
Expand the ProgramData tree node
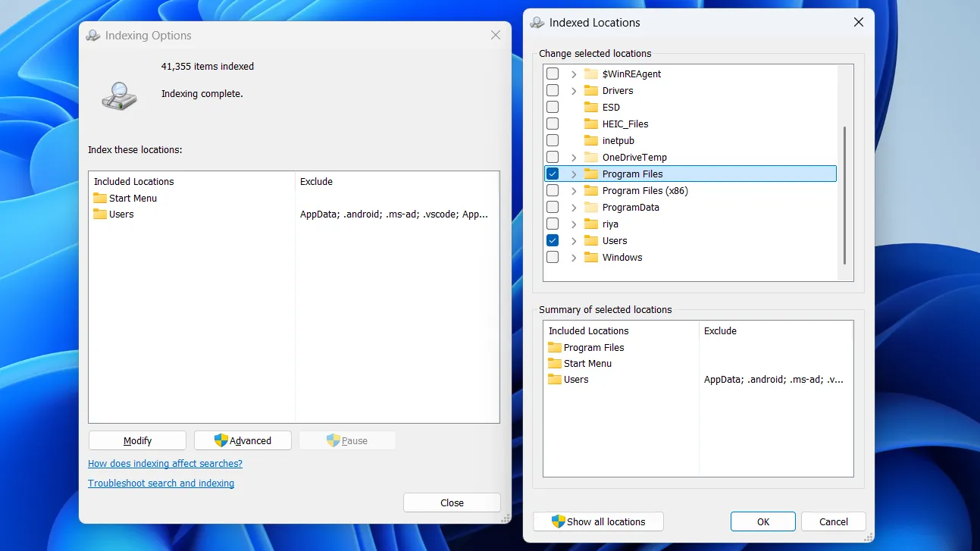tap(574, 207)
